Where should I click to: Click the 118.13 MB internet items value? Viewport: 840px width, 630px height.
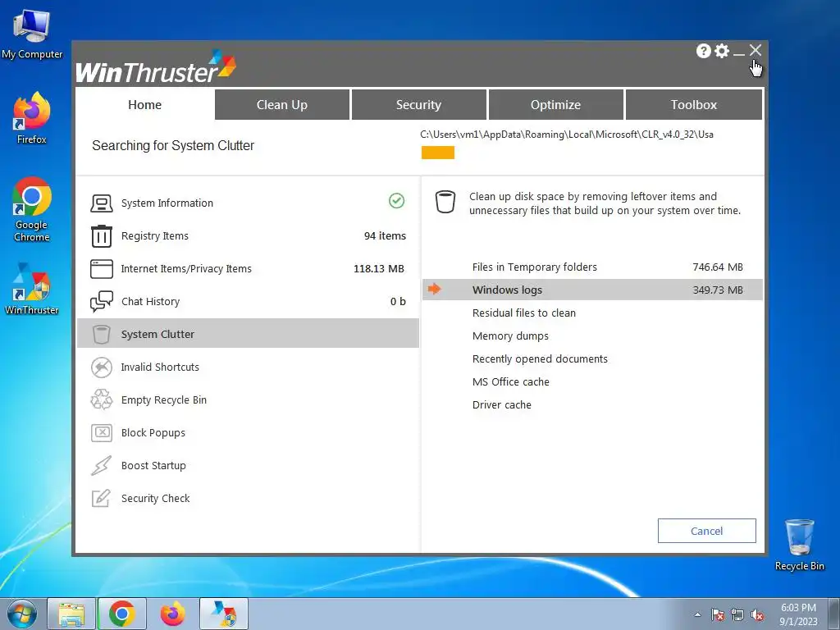pyautogui.click(x=379, y=269)
